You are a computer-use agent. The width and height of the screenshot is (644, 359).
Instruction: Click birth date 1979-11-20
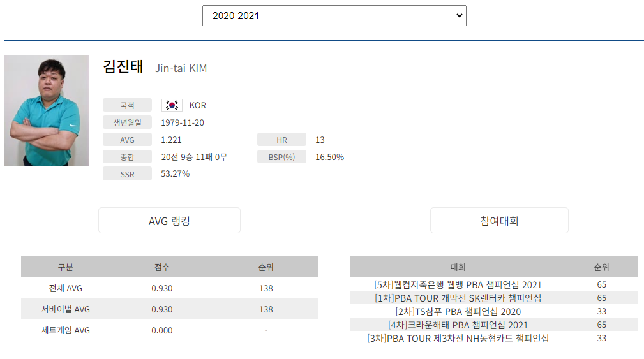click(x=183, y=122)
